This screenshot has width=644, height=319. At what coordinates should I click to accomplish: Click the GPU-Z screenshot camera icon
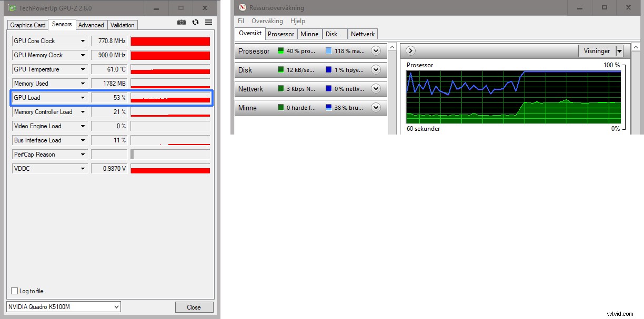[182, 22]
